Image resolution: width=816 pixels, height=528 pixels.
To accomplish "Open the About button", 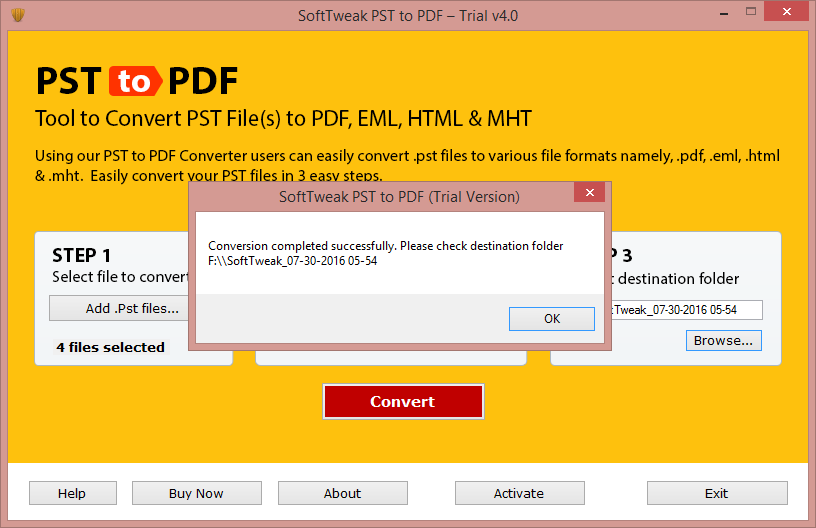I will pyautogui.click(x=342, y=493).
